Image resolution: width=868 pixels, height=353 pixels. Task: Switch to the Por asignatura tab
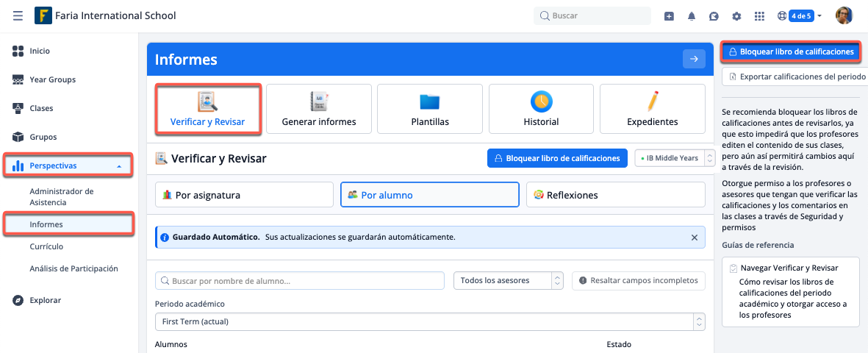(x=244, y=195)
